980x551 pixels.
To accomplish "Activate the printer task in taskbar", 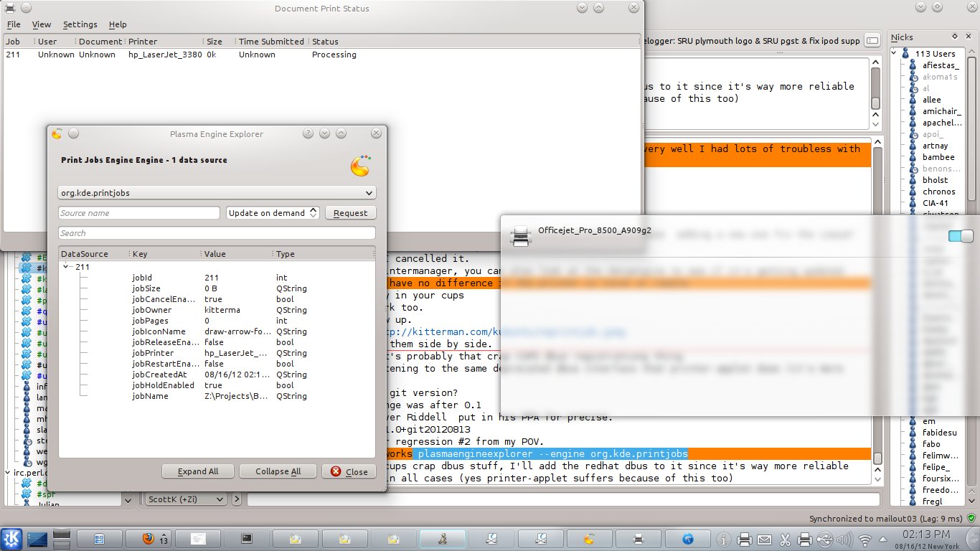I will [x=637, y=537].
